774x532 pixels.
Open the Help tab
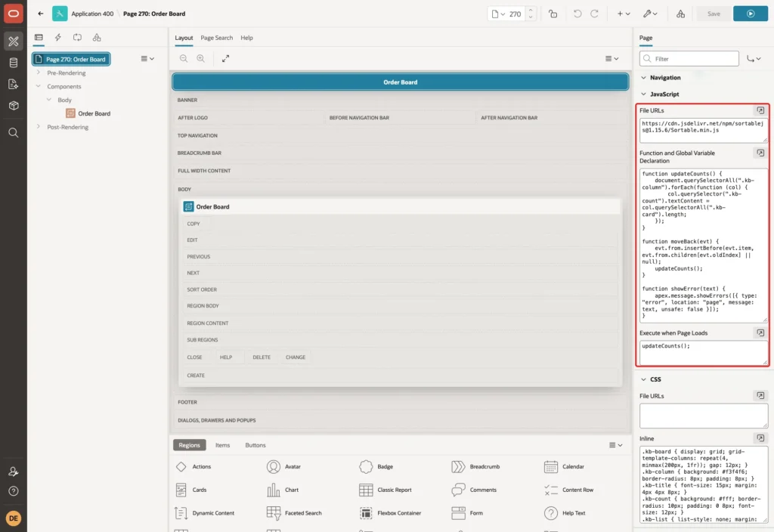click(x=247, y=38)
